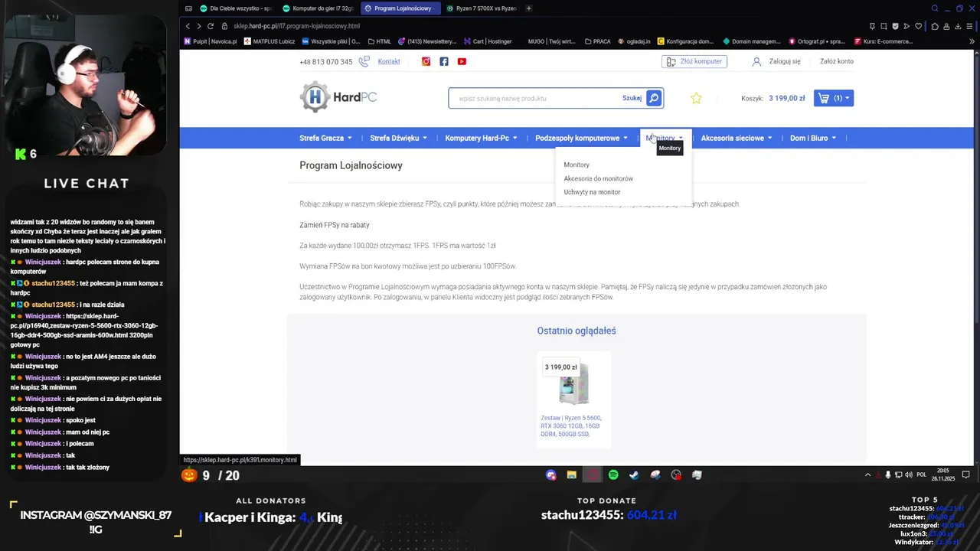Open File Explorer from the taskbar
This screenshot has height=551, width=980.
(571, 475)
